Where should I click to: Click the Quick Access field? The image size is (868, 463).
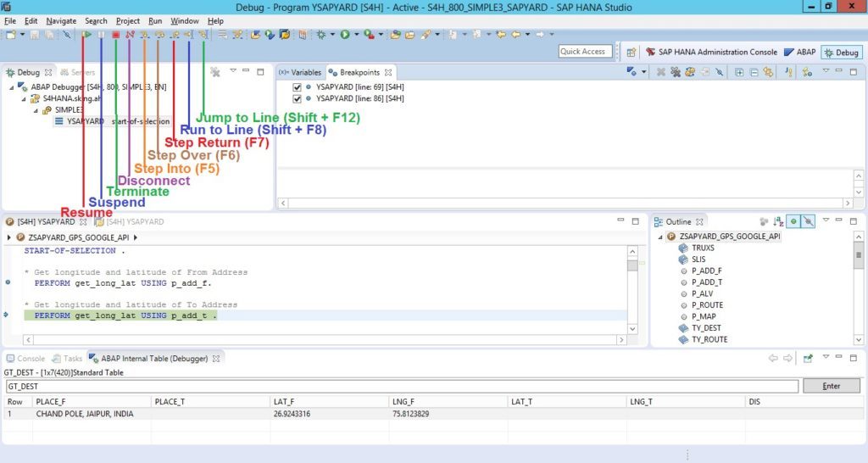click(585, 52)
